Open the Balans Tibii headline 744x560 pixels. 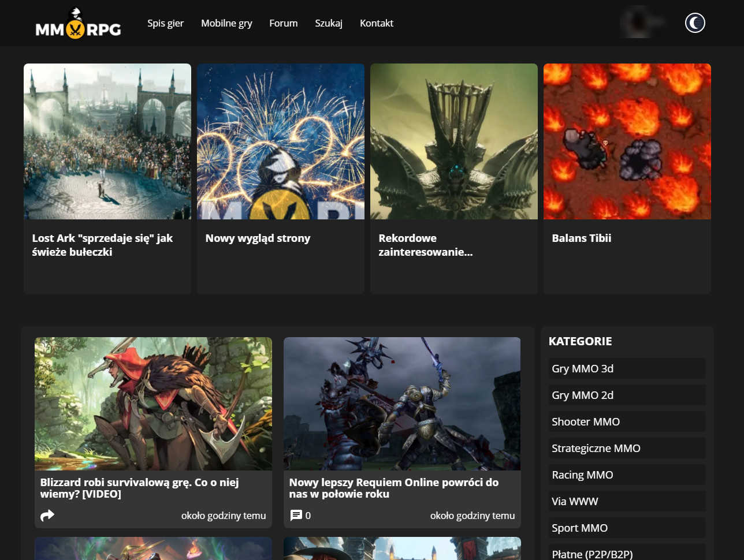[581, 238]
